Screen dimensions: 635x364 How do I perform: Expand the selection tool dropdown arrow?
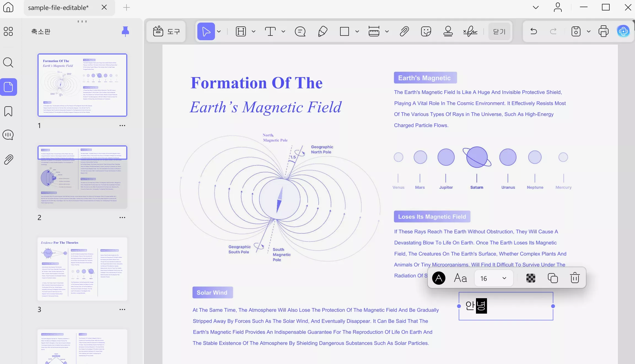[219, 31]
